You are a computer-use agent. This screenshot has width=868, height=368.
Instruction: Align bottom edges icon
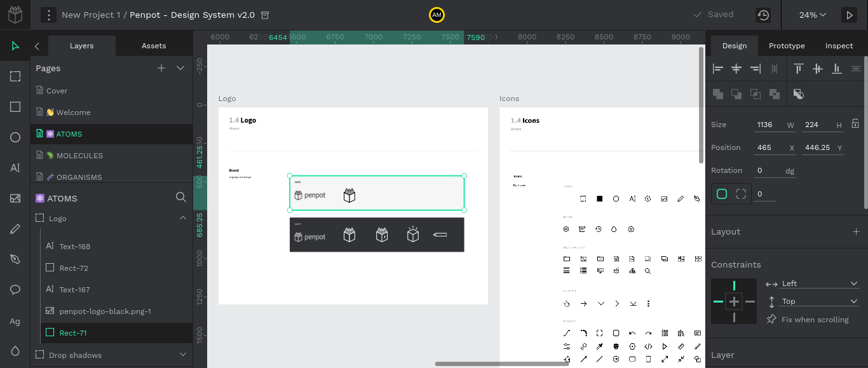point(837,69)
